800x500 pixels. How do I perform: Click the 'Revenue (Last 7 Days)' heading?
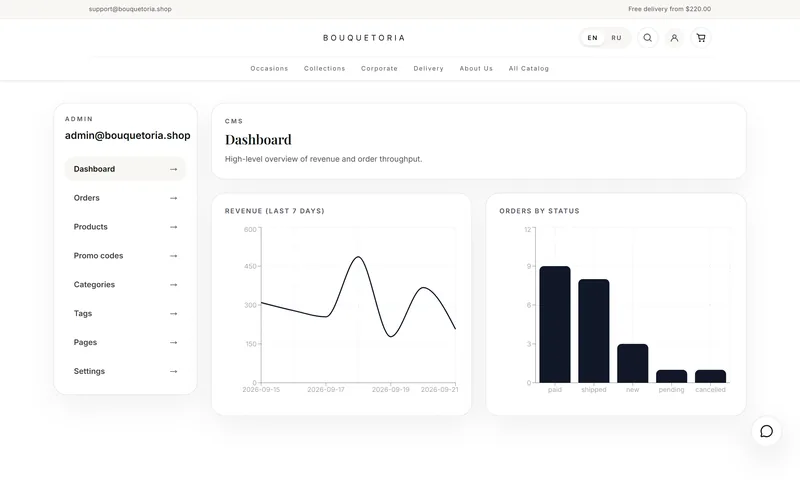point(274,211)
